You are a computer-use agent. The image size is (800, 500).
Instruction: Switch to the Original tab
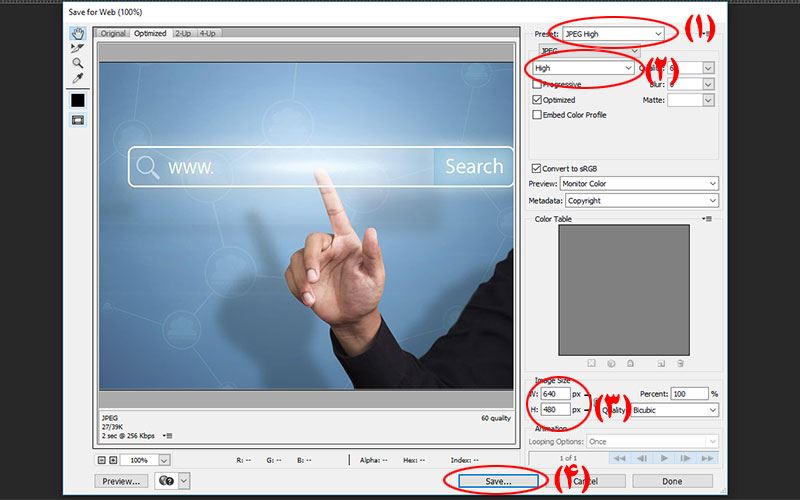(x=113, y=33)
